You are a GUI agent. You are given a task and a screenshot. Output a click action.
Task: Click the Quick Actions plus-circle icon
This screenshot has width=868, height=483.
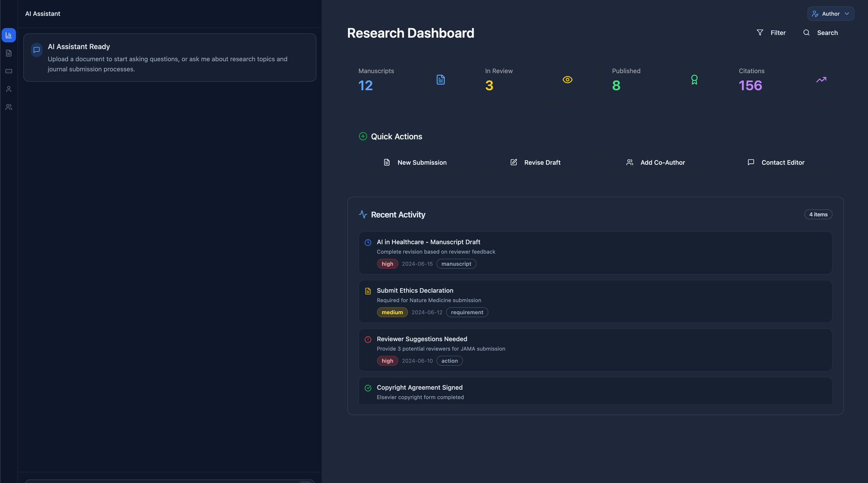363,136
